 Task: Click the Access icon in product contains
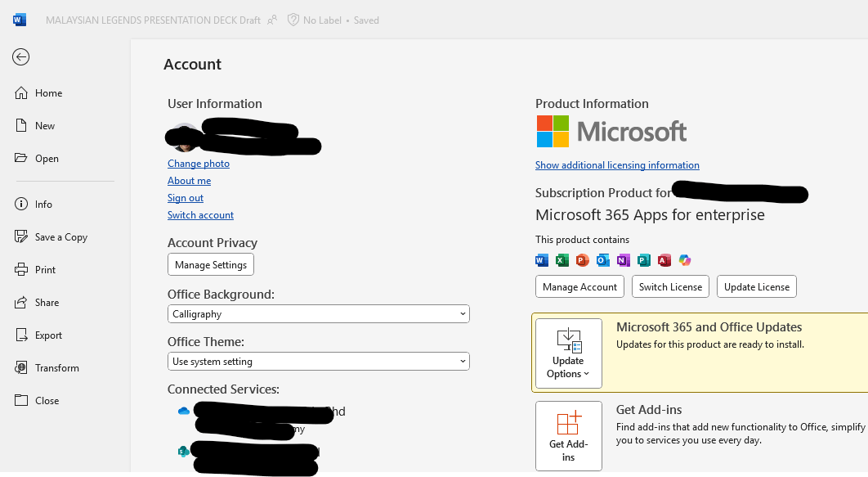pyautogui.click(x=664, y=260)
